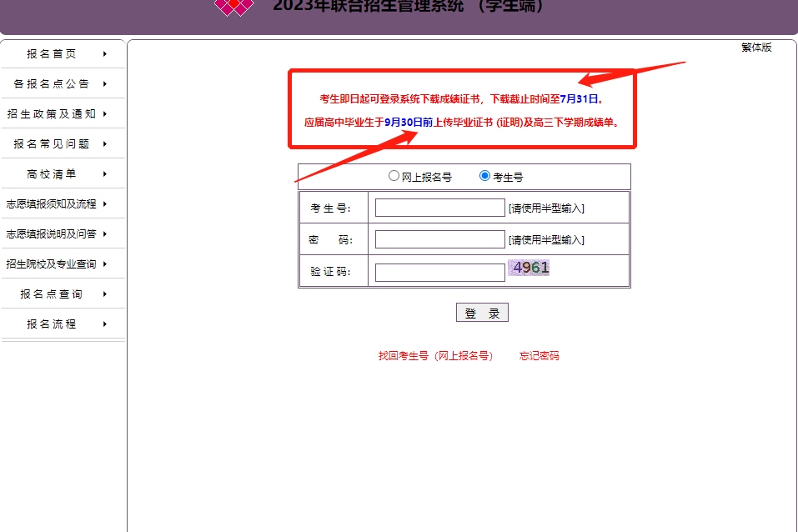Select the 网上报名号 radio button

tap(394, 176)
